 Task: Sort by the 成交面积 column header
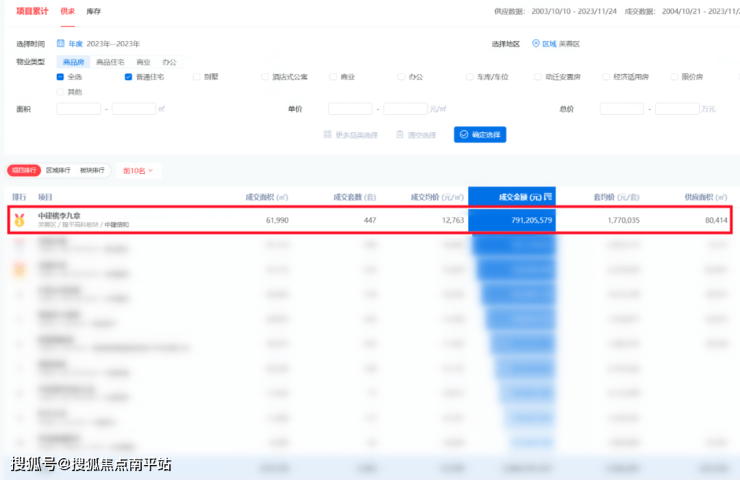pos(267,197)
